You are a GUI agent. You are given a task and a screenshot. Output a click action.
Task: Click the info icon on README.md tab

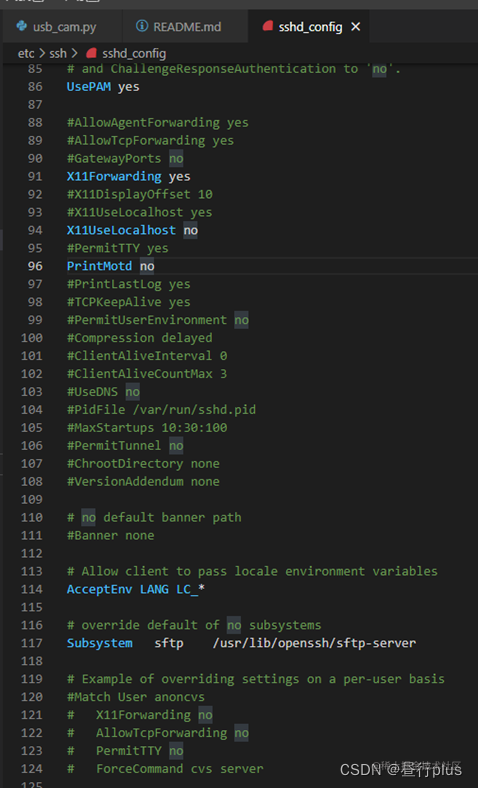click(142, 26)
